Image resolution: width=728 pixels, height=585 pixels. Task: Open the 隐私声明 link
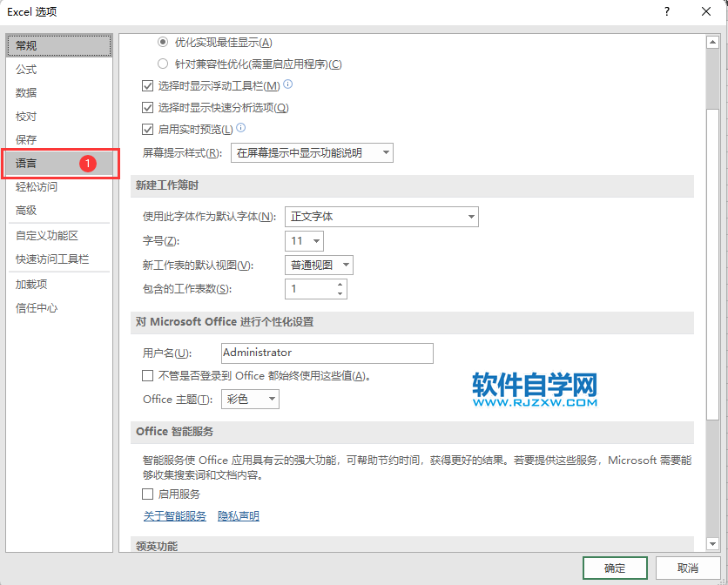tap(239, 516)
